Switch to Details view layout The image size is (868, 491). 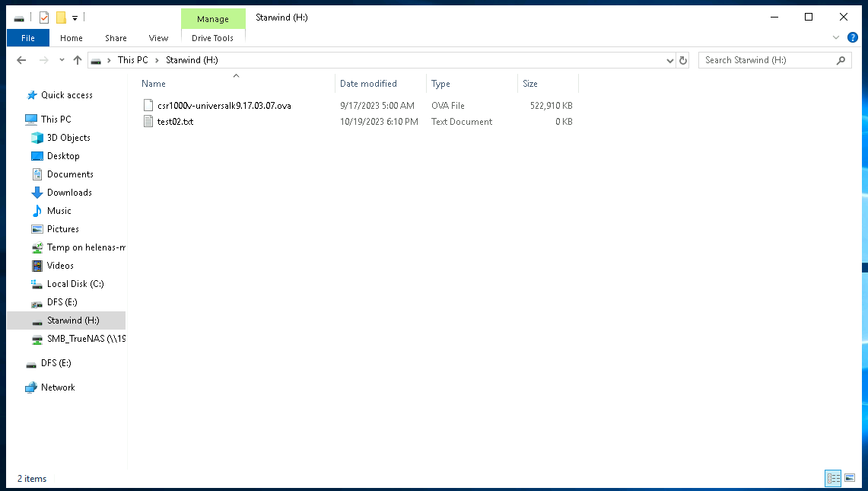click(833, 478)
